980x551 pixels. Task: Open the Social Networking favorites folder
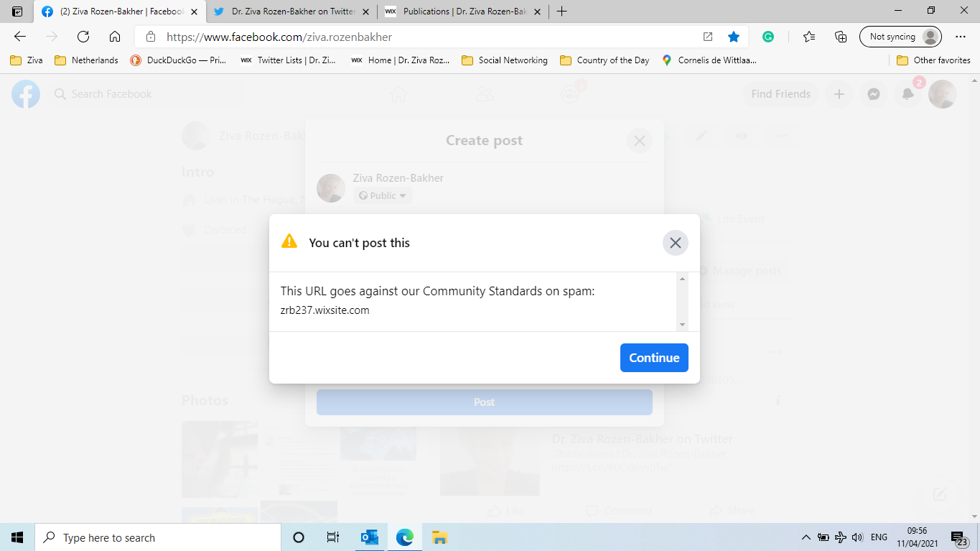coord(505,60)
